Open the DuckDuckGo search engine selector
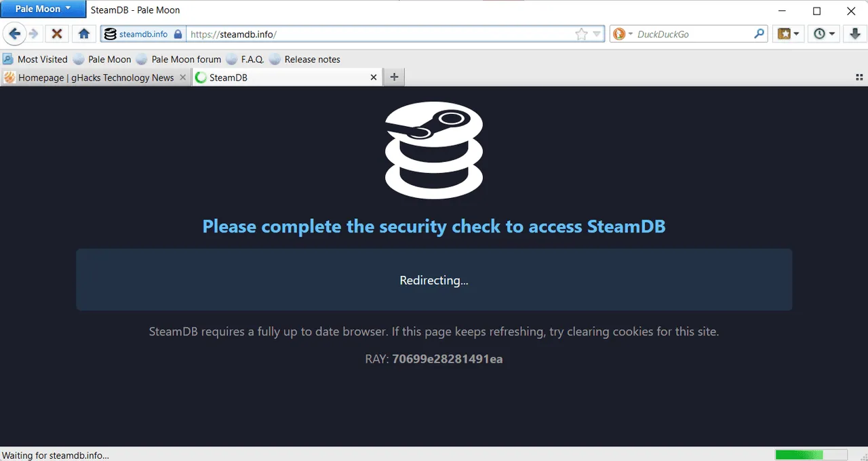 tap(623, 34)
